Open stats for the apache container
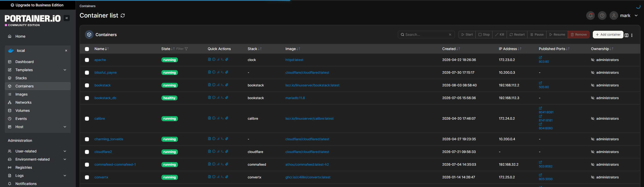 (x=218, y=59)
